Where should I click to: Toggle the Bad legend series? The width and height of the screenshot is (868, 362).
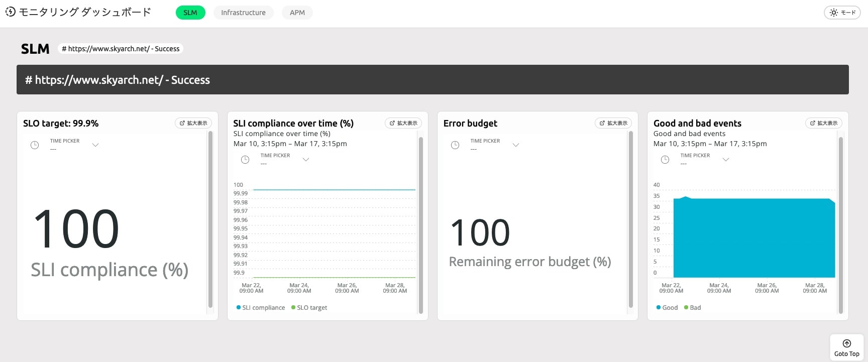pyautogui.click(x=693, y=308)
